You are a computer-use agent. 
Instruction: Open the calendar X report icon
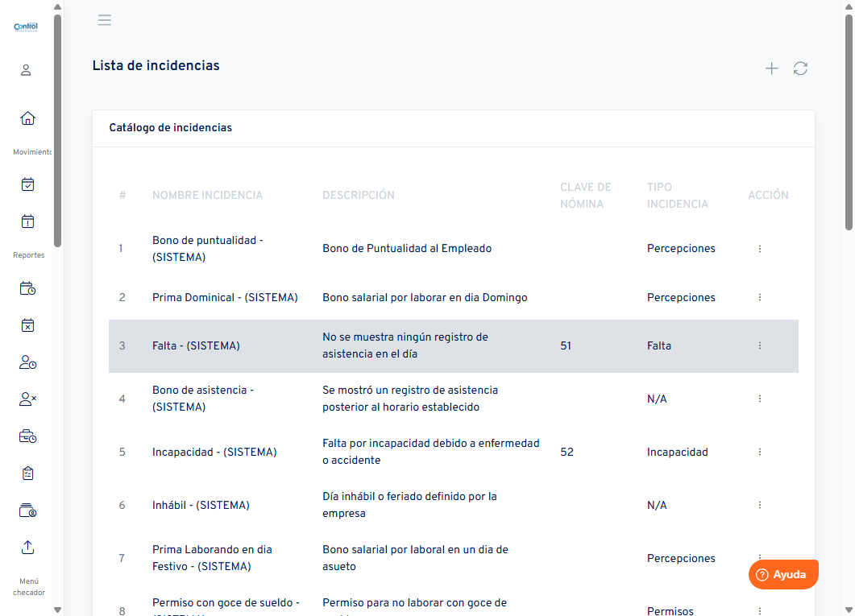28,325
